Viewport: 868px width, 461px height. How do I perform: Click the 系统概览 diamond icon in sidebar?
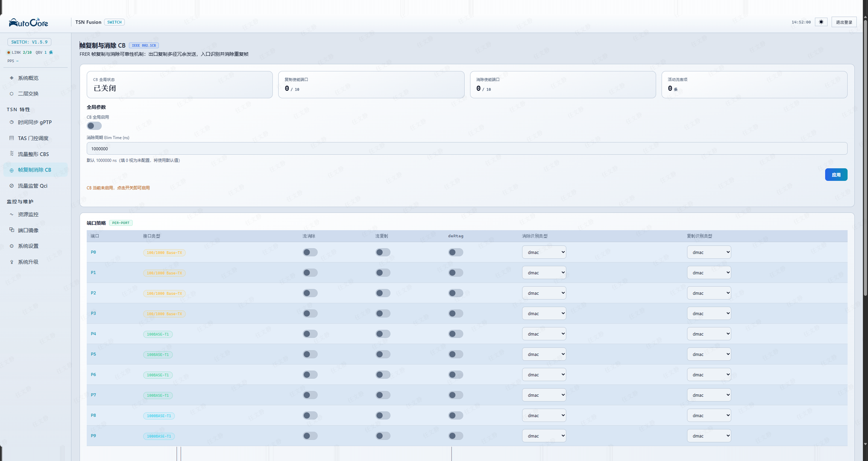12,78
